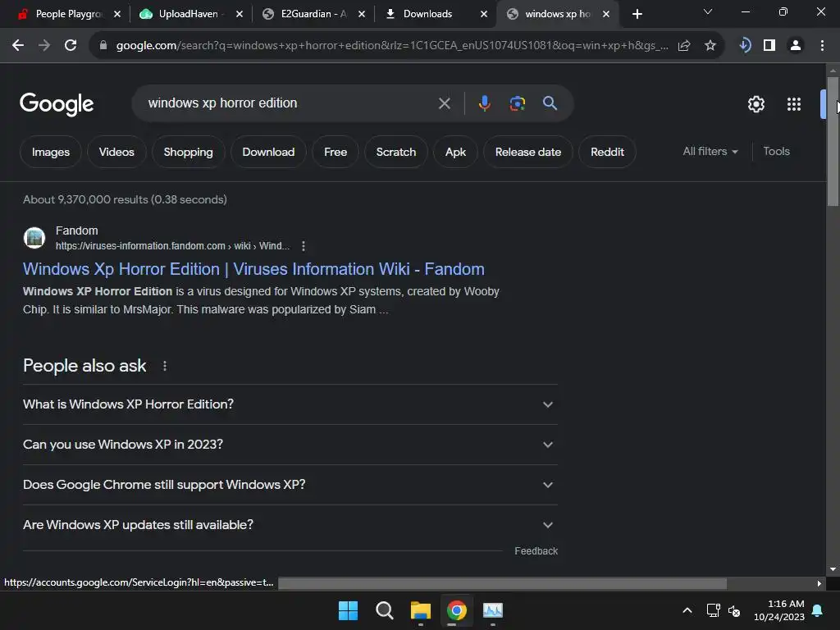Select the Release date filter chip

pos(528,152)
